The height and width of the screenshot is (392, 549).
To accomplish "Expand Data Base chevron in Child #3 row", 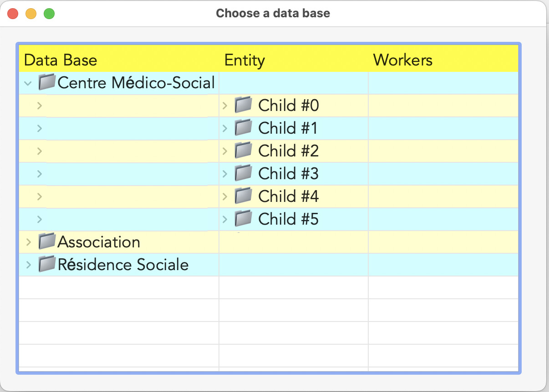I will coord(40,174).
